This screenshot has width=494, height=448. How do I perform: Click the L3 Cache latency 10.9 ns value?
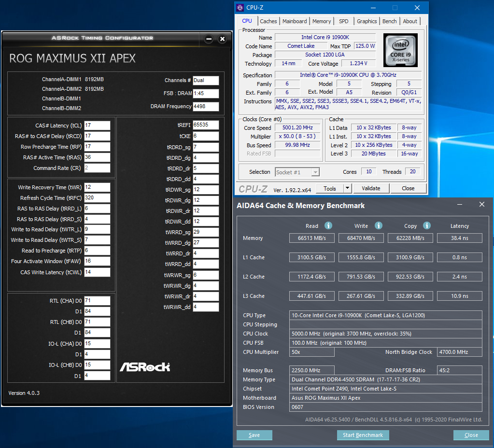coord(460,296)
